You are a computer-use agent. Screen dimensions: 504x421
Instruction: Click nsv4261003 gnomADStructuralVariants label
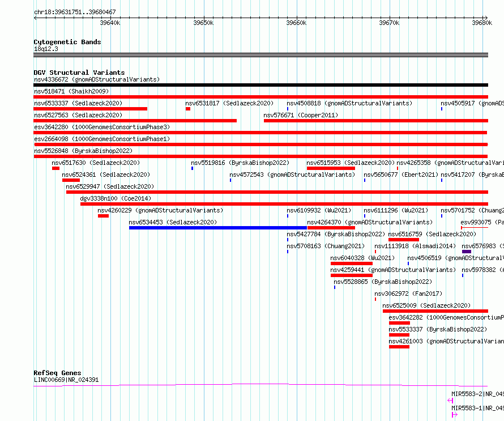click(x=446, y=341)
